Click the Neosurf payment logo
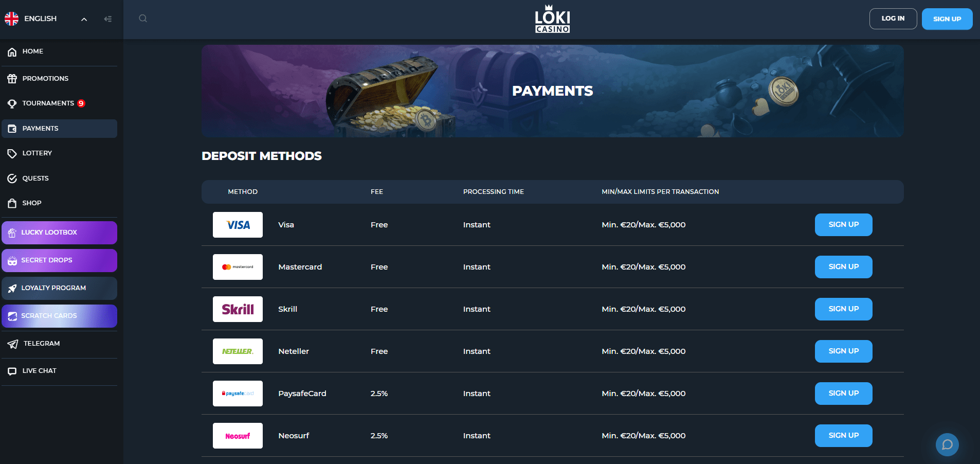The width and height of the screenshot is (980, 464). tap(238, 436)
